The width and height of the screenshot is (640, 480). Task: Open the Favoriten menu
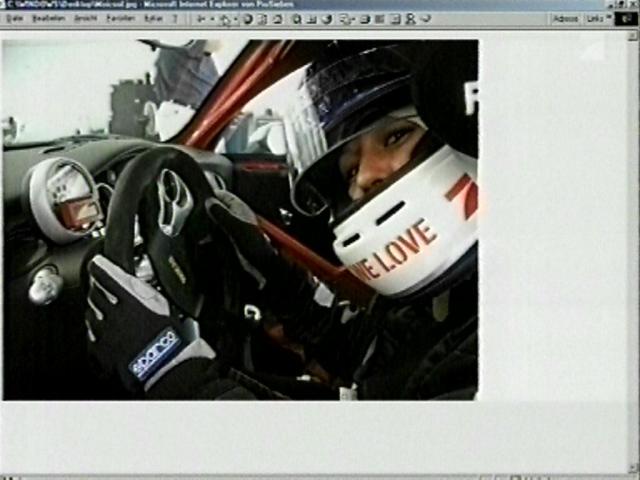(x=120, y=18)
